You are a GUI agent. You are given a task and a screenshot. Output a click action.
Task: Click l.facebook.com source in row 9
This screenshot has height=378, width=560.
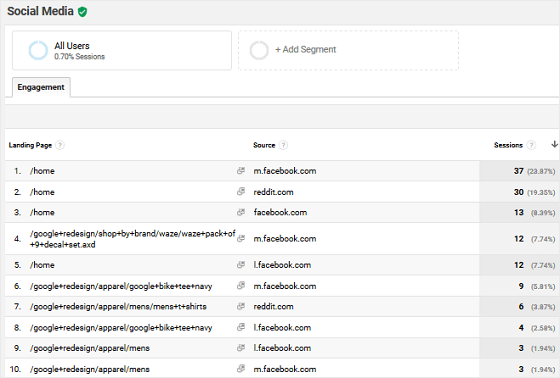(x=282, y=348)
